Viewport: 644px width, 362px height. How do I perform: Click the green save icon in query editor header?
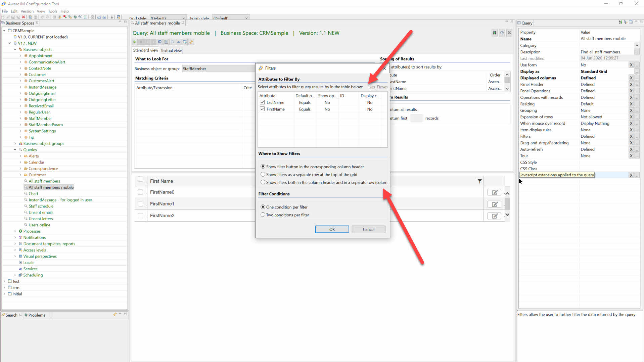coord(494,33)
